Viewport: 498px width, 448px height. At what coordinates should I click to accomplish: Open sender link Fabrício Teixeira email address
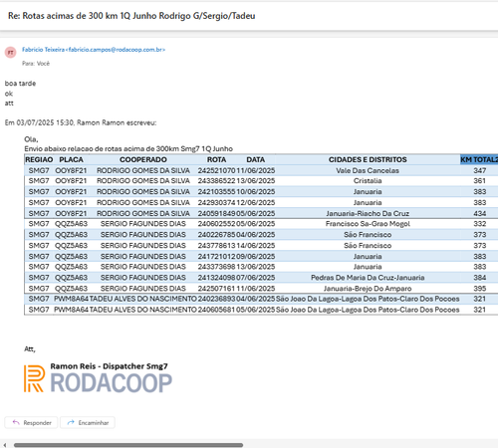pyautogui.click(x=94, y=50)
